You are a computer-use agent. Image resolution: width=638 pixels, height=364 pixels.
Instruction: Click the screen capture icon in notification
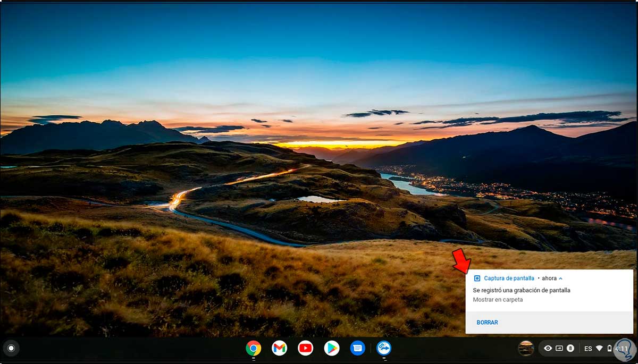point(477,278)
